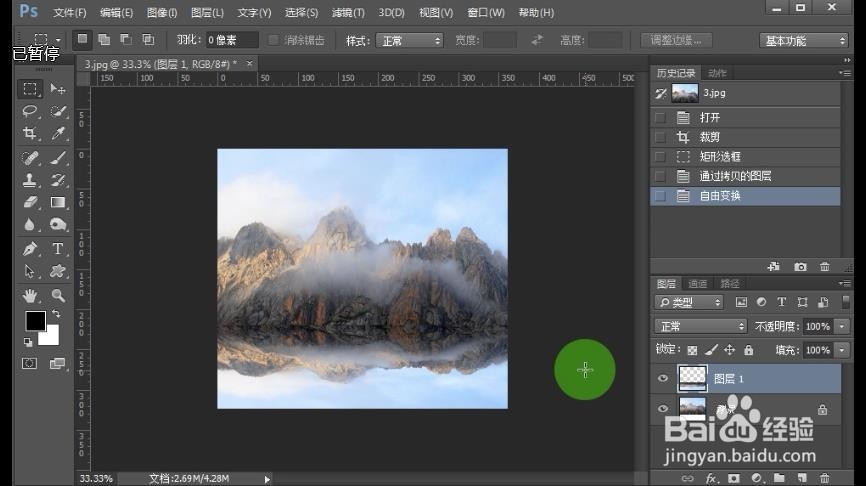Select the Blur tool
866x486 pixels.
pyautogui.click(x=30, y=224)
